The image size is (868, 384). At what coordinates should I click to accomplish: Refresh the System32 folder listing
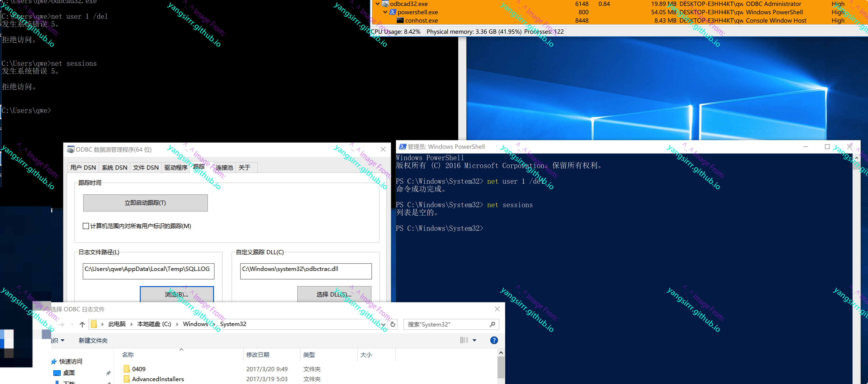click(x=393, y=324)
